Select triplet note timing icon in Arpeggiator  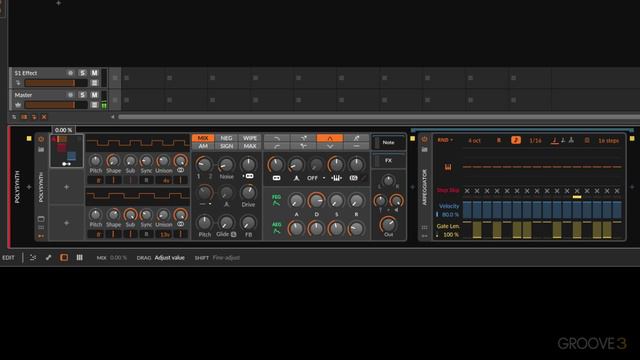point(571,140)
